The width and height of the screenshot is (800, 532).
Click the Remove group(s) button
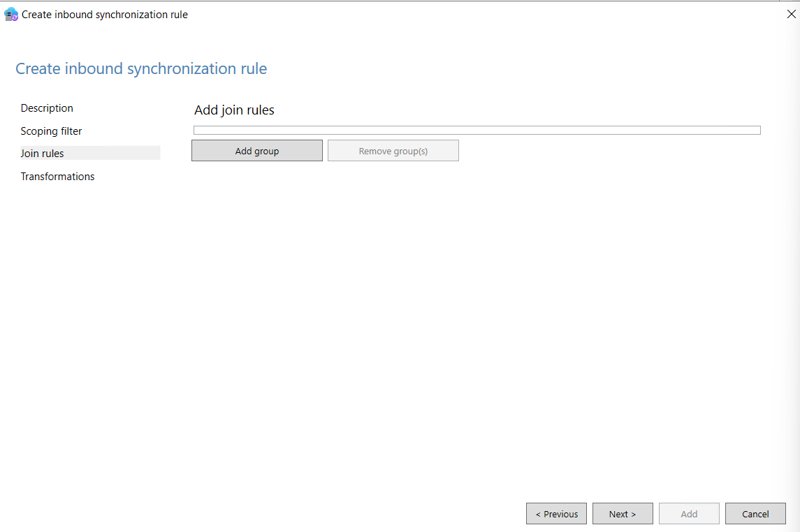click(x=393, y=150)
